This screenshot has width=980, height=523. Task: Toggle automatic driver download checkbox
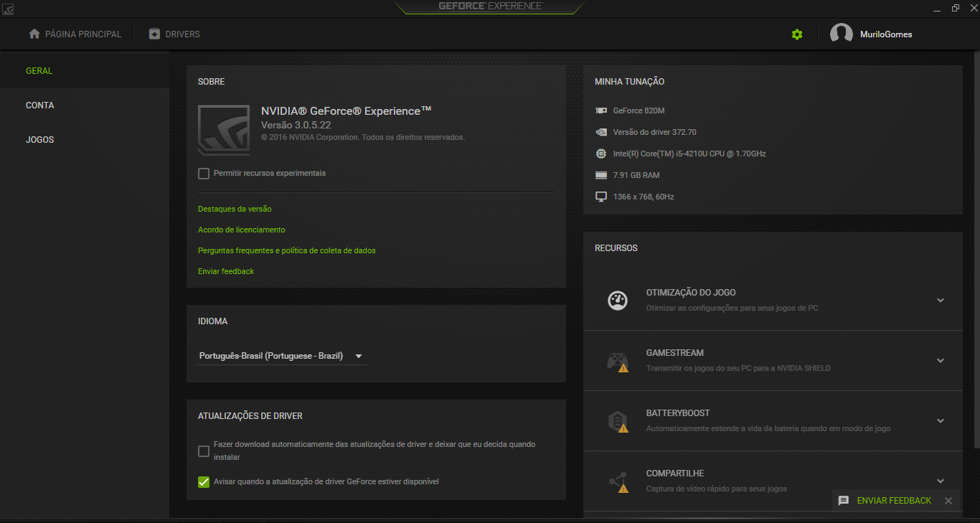[x=204, y=451]
